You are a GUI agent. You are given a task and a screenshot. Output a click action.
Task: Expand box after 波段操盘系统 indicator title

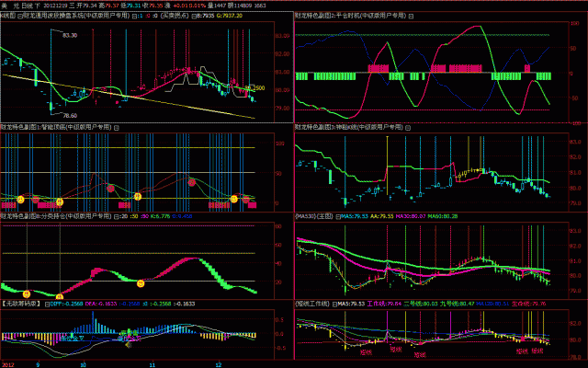click(x=132, y=17)
